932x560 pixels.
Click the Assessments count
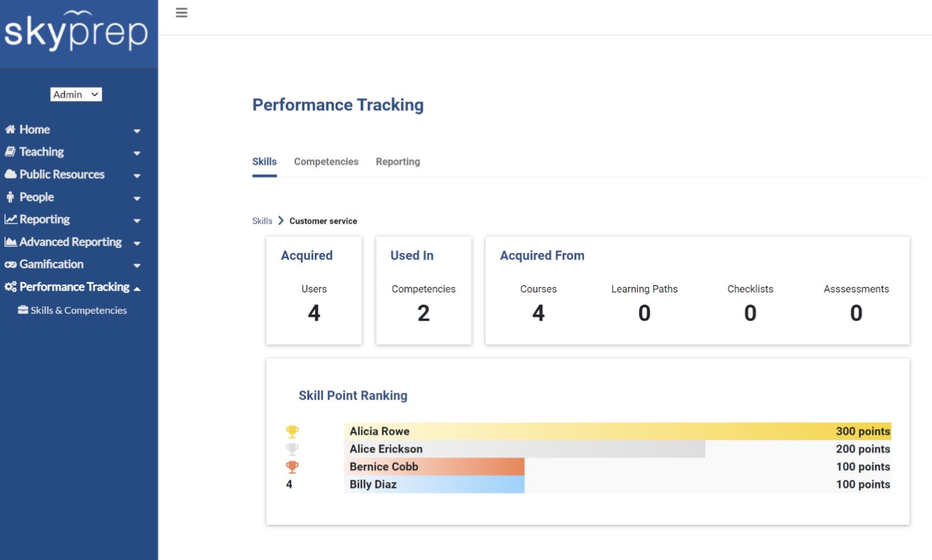[x=856, y=313]
